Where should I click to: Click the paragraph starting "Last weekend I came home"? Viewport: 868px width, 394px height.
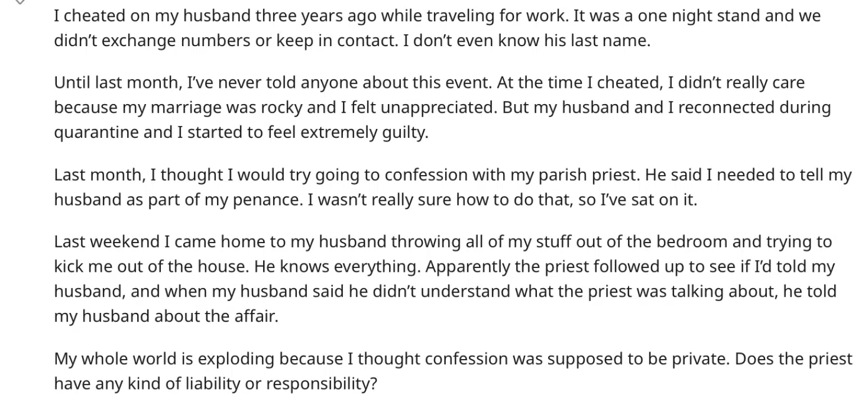445,279
